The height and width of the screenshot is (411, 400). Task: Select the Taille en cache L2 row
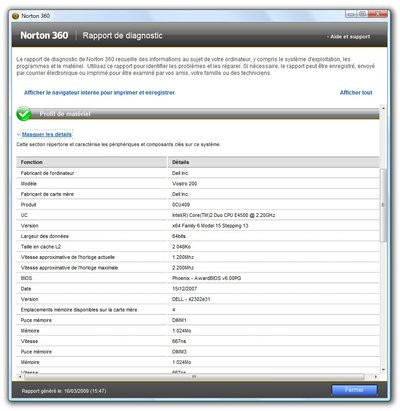[x=198, y=247]
